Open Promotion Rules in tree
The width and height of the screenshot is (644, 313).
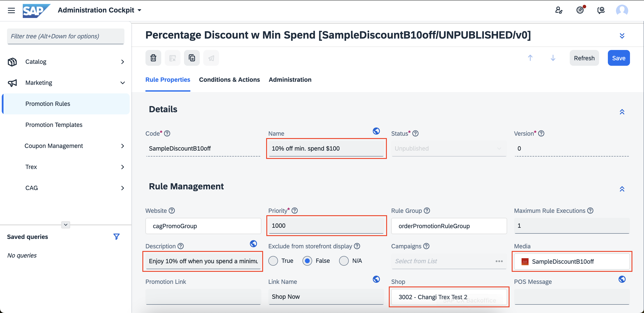(x=66, y=104)
